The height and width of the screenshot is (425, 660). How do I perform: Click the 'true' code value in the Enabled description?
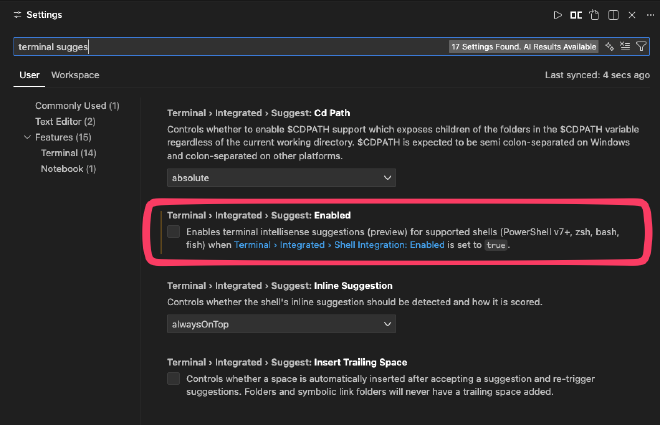496,245
